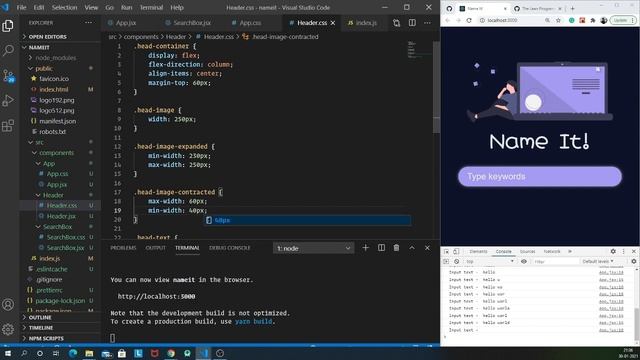Open the Run and Debug view
640x360 pixels.
pyautogui.click(x=8, y=100)
